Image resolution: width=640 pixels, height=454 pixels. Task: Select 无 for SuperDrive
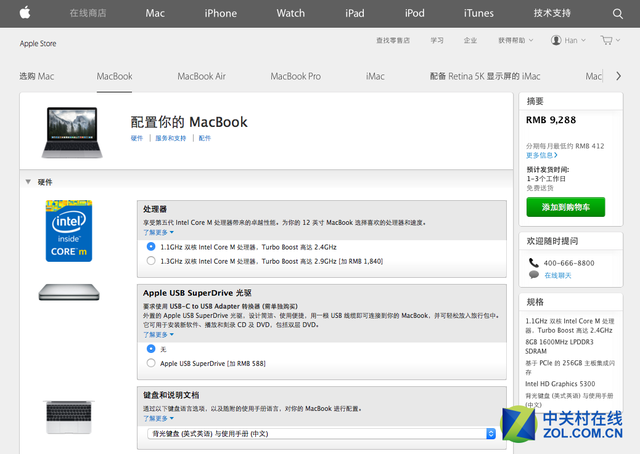(151, 349)
